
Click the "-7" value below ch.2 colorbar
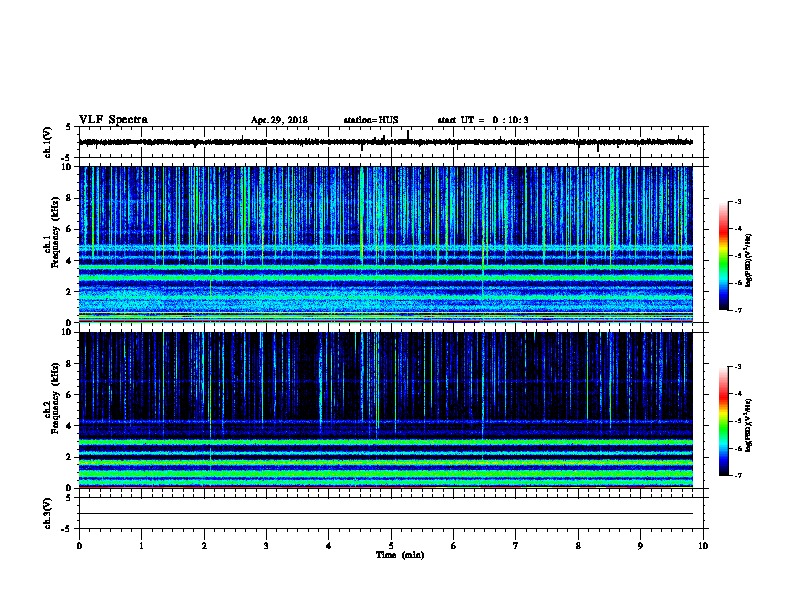[x=737, y=475]
